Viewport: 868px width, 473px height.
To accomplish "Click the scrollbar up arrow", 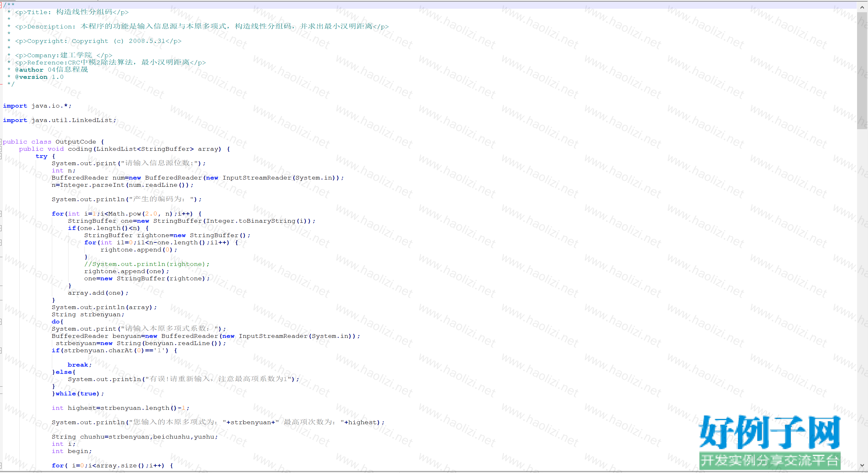I will click(x=862, y=7).
